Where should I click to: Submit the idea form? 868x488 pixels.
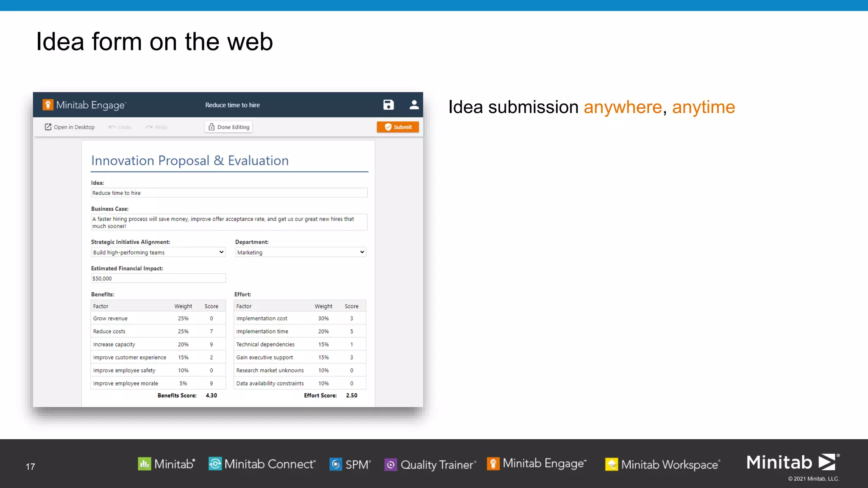pyautogui.click(x=398, y=127)
